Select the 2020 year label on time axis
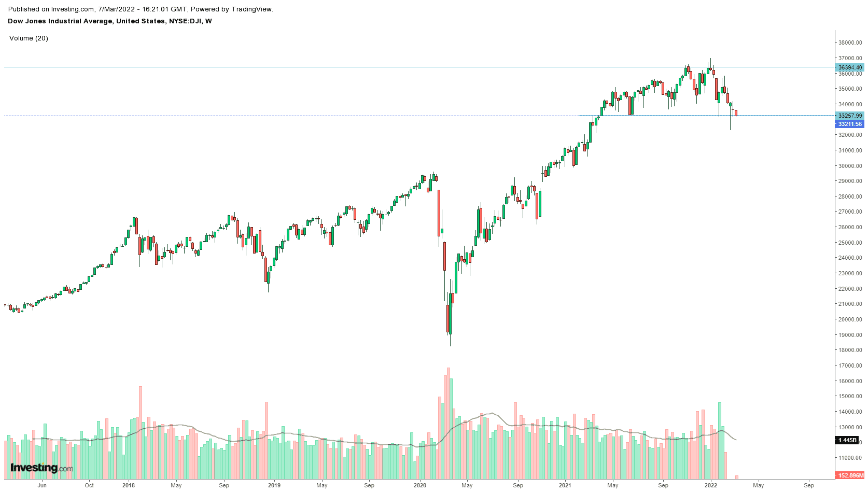The height and width of the screenshot is (492, 868). click(420, 486)
